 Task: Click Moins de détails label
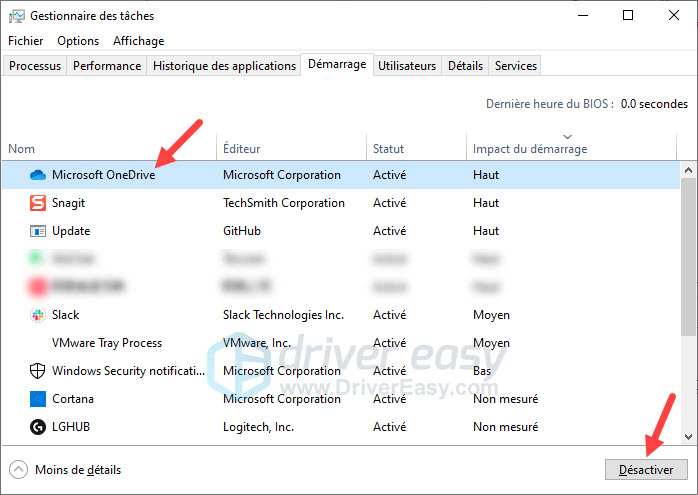pos(78,470)
